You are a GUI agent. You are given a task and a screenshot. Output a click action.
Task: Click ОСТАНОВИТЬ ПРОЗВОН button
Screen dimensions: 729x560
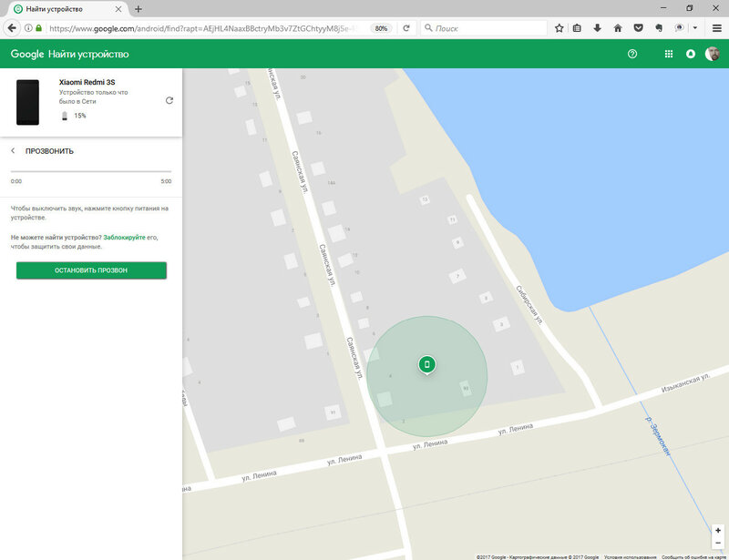point(91,270)
